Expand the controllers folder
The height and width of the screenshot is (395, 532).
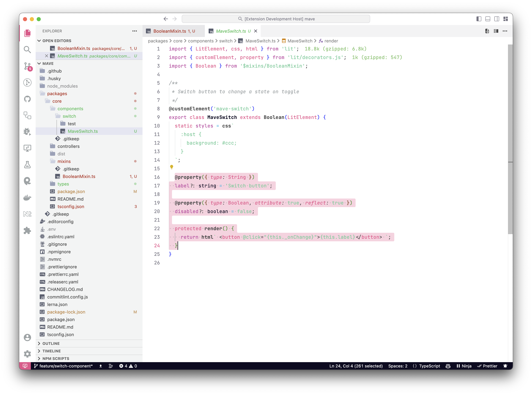coord(89,146)
